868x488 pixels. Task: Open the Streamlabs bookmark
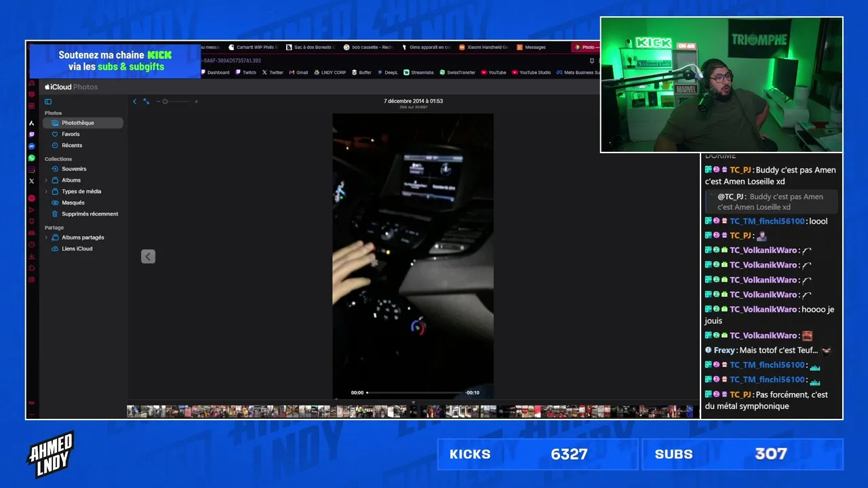click(418, 73)
